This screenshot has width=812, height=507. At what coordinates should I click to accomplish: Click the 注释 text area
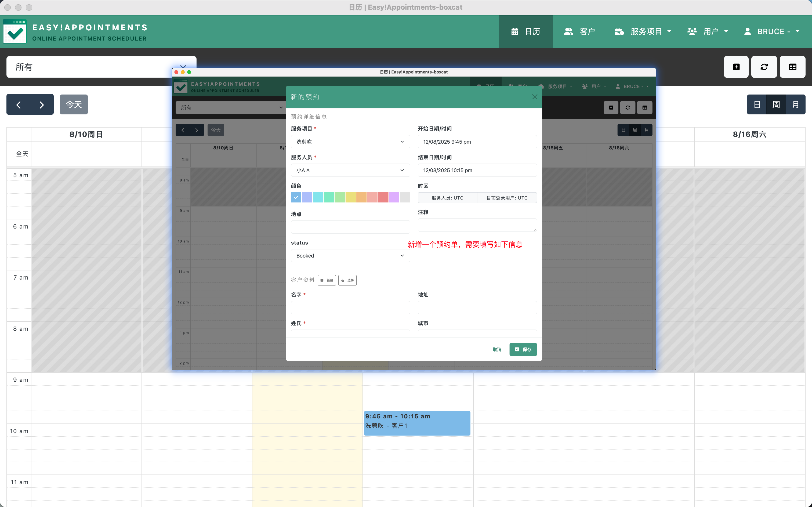(x=477, y=225)
